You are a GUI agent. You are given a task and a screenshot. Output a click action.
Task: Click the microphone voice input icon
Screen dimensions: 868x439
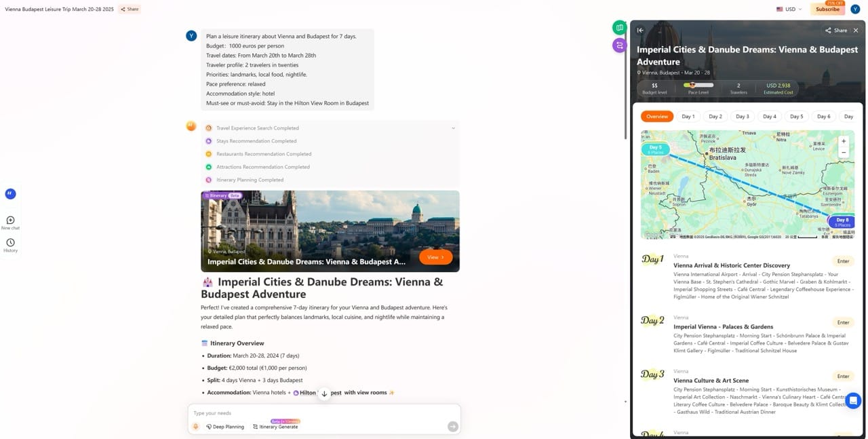click(196, 427)
